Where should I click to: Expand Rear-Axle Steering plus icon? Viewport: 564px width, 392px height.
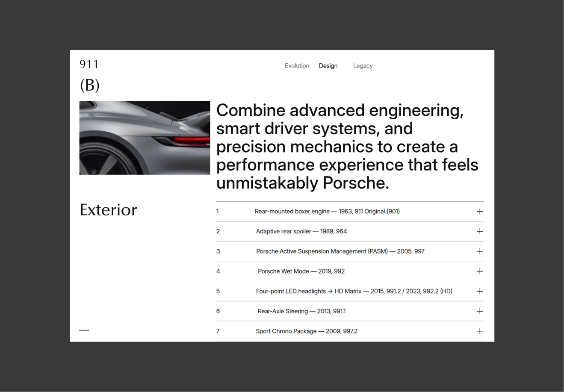(480, 311)
